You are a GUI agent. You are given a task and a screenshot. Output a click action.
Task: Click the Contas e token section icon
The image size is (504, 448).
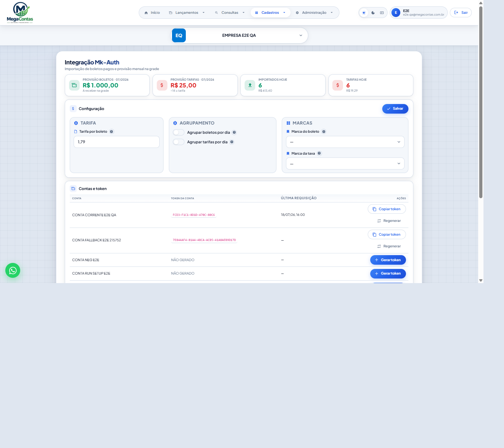tap(73, 189)
